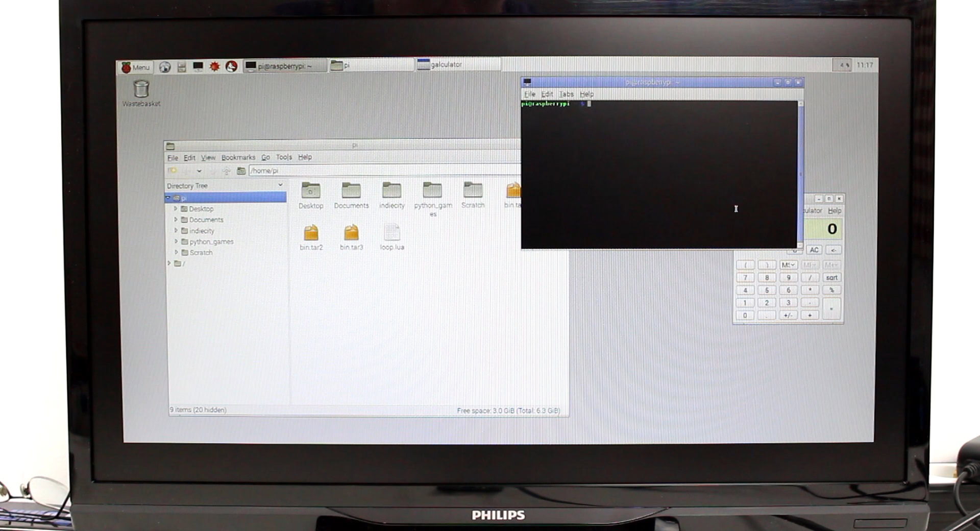980x531 pixels.
Task: Select the bin.tar3 archive file
Action: (x=351, y=237)
